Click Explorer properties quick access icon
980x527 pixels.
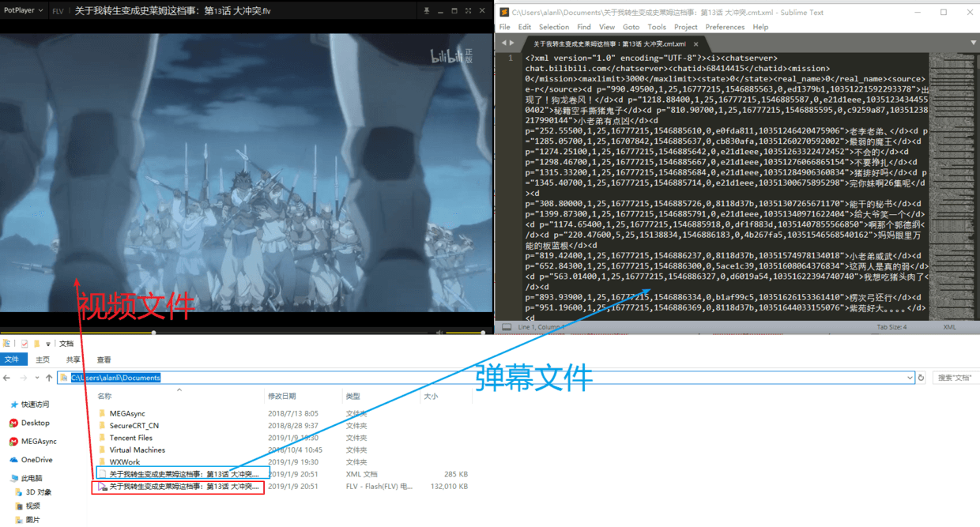24,344
